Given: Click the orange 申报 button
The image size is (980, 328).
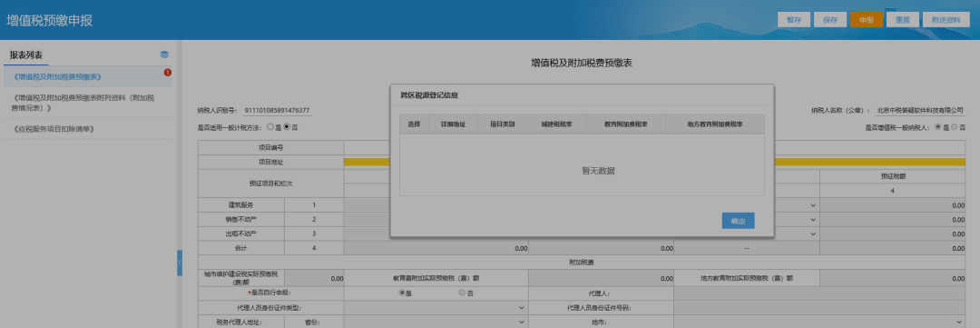Looking at the screenshot, I should 867,19.
